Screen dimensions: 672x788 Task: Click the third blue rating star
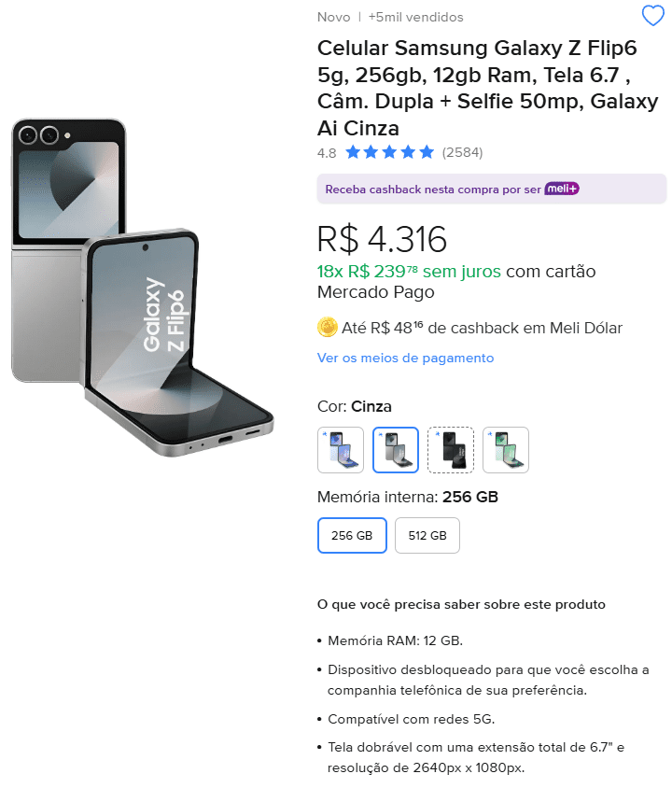pos(390,152)
